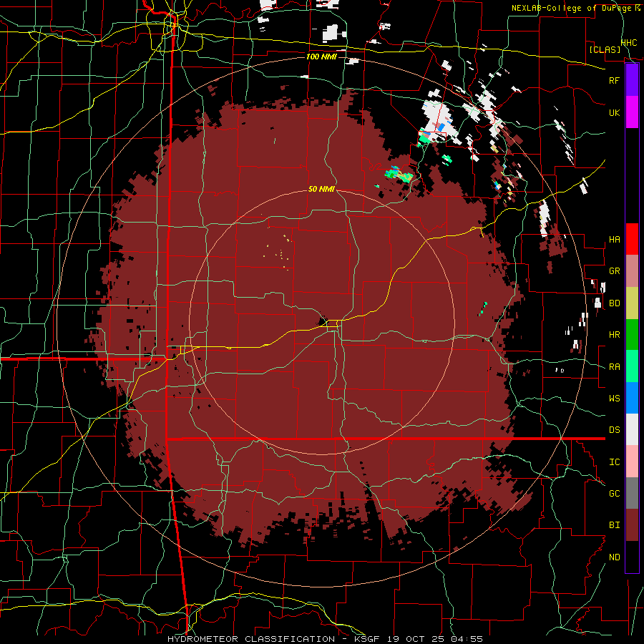The image size is (644, 644).
Task: Click the 100 NMI range ring label
Action: click(321, 57)
